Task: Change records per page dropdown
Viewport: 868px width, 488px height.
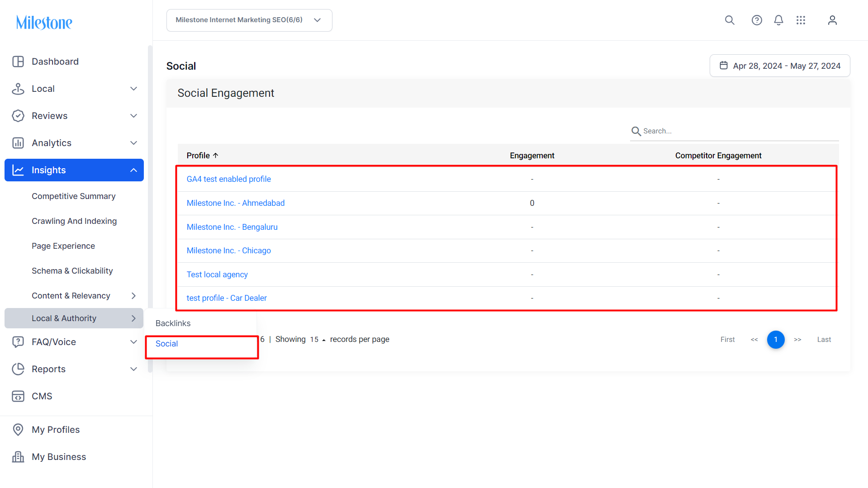Action: point(318,340)
